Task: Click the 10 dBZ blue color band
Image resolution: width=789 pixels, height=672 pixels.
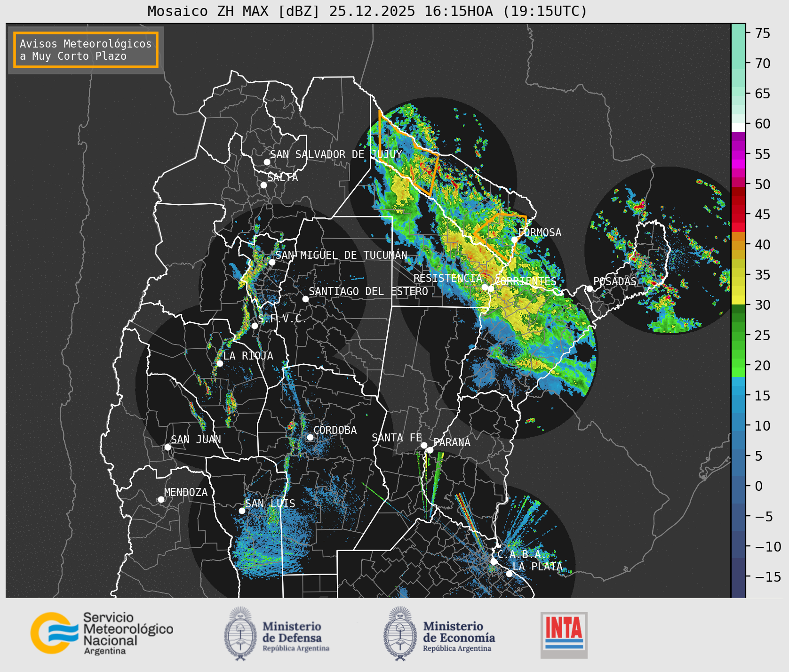Action: 738,426
